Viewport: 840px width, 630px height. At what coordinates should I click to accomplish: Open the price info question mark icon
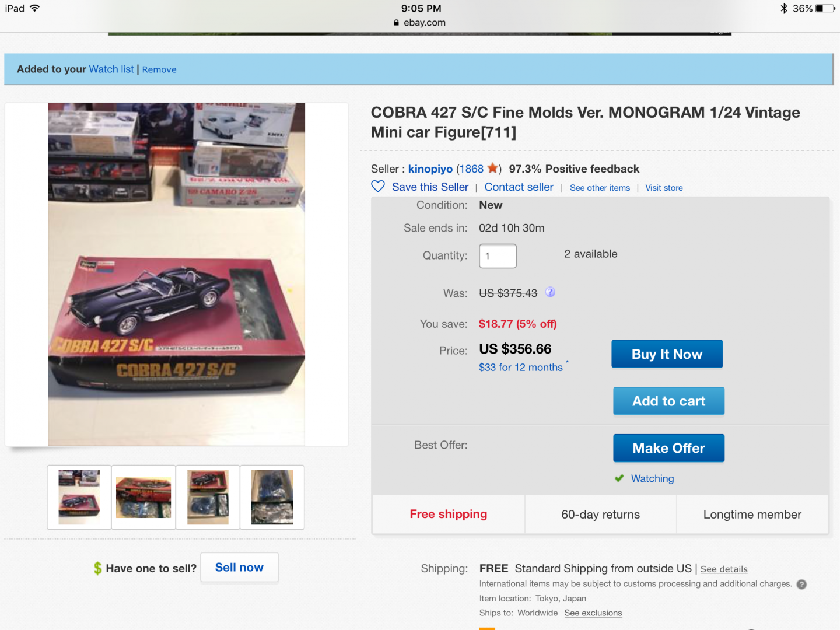pos(550,292)
